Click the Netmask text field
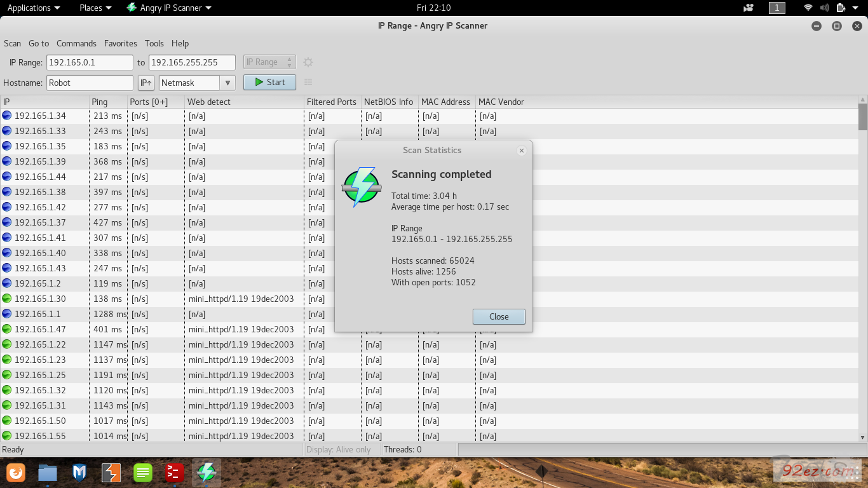868x488 pixels. click(189, 83)
